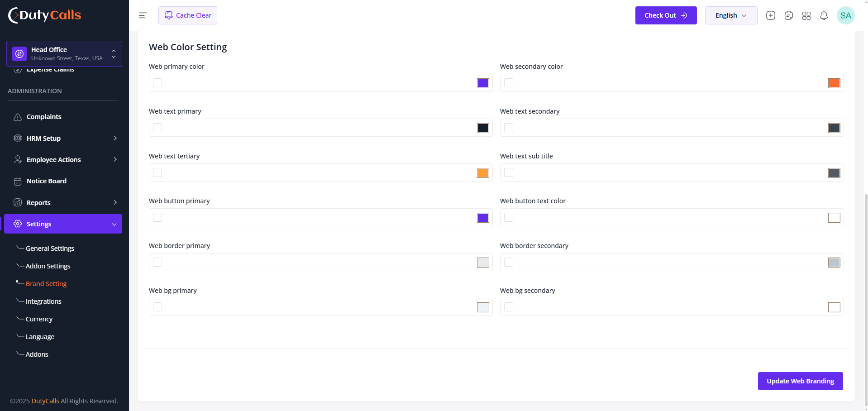Click the DutyCalls footer link

click(45, 401)
